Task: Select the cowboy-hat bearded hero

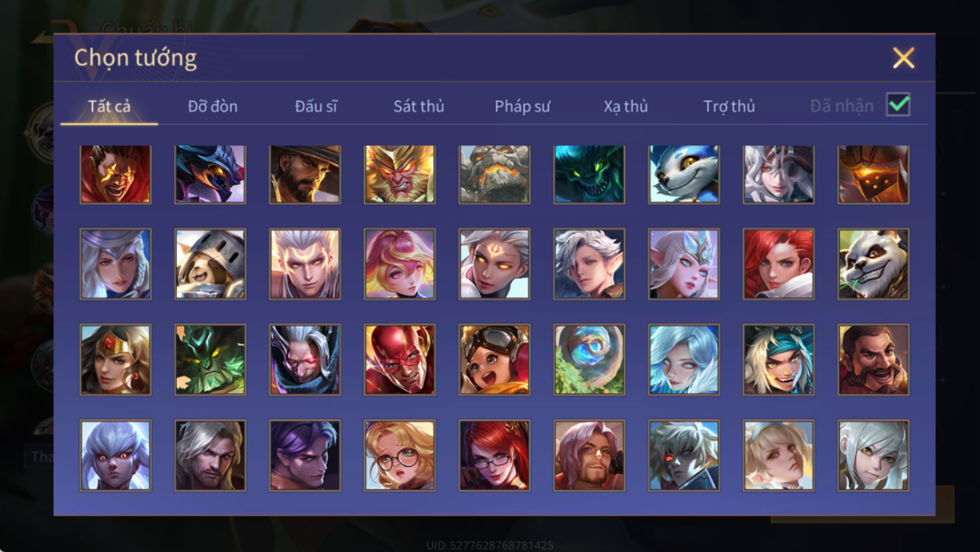Action: point(305,174)
